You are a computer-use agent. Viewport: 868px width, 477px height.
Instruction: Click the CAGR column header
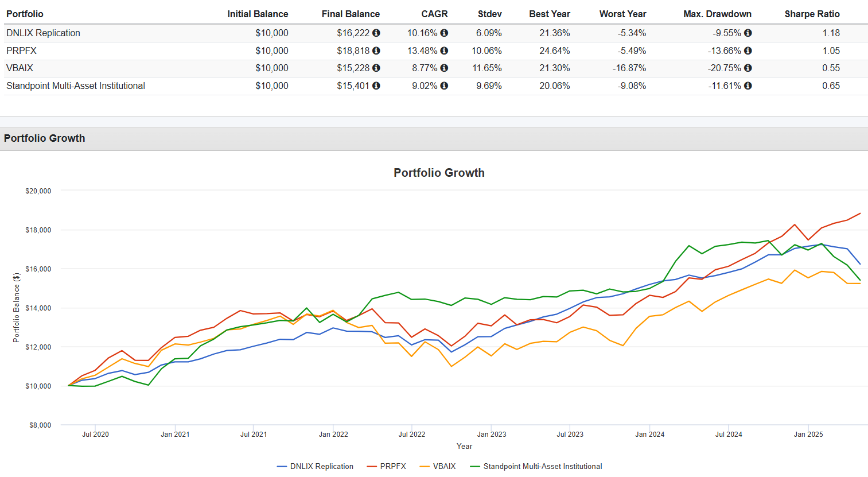coord(434,14)
